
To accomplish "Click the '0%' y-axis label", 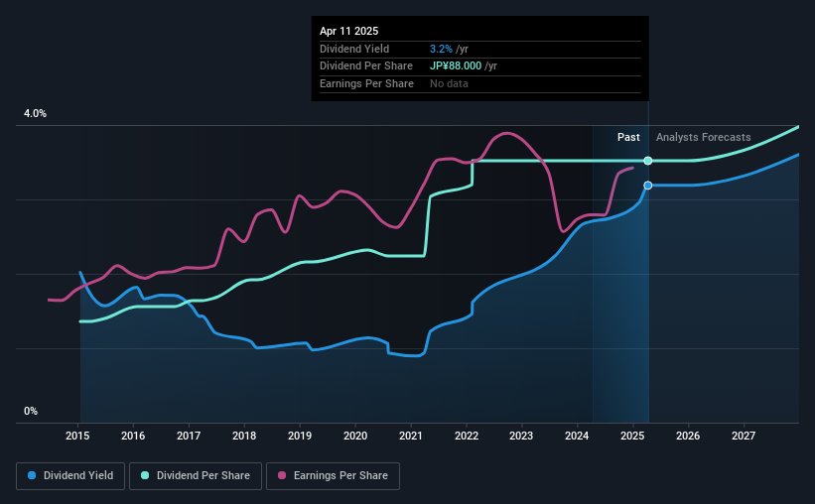I will pyautogui.click(x=31, y=411).
